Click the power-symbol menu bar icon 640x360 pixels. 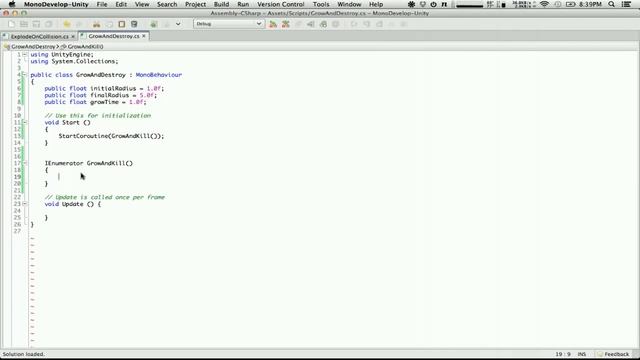point(433,4)
